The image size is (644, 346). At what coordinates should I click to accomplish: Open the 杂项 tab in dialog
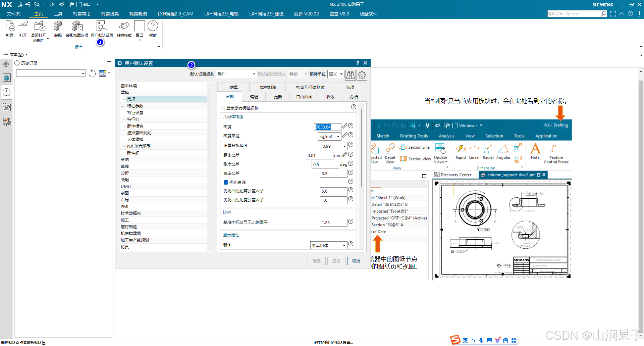click(350, 87)
